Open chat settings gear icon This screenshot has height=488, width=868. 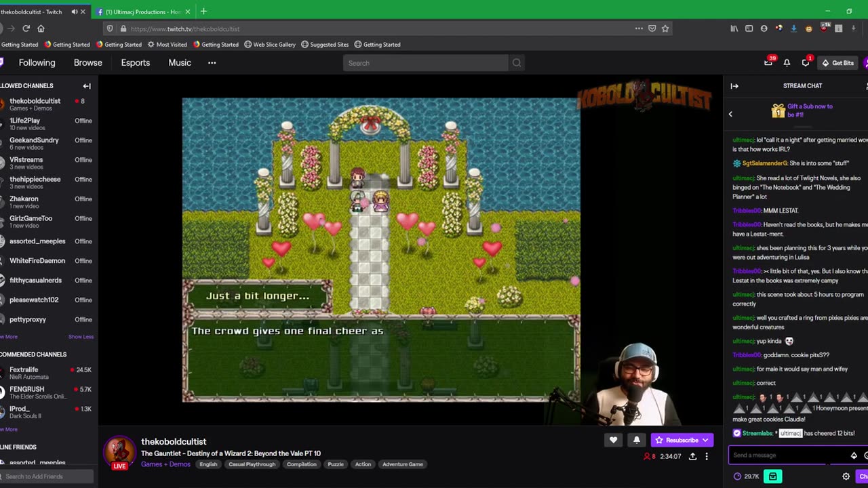(846, 476)
